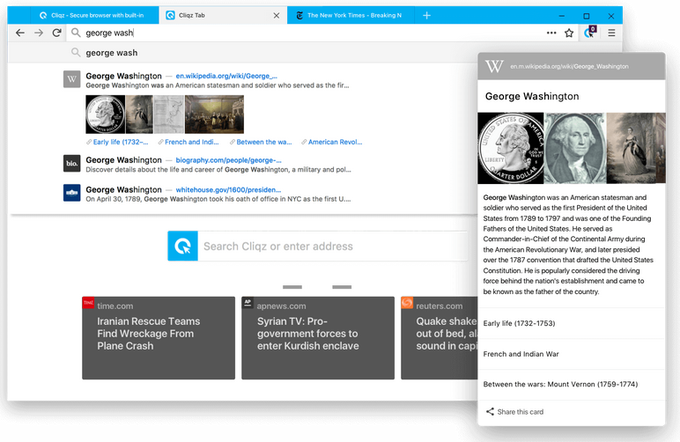Viewport: 680px width, 442px height.
Task: Bookmark the page with the star icon
Action: [569, 33]
